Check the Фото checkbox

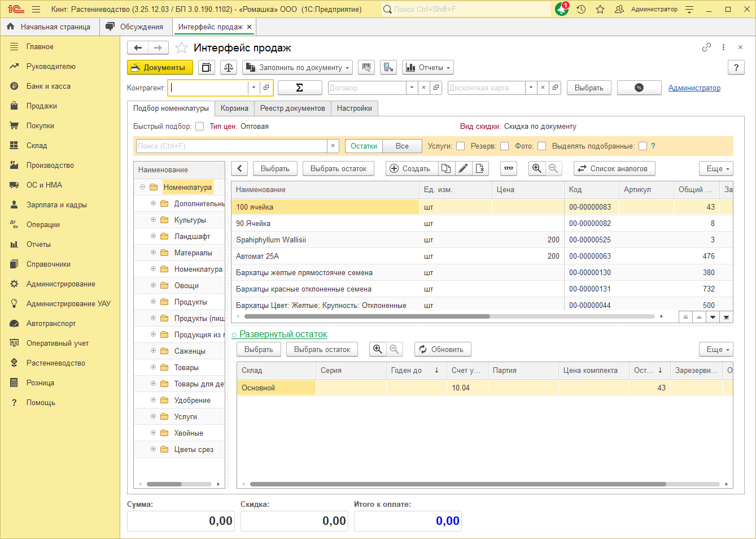tap(542, 146)
